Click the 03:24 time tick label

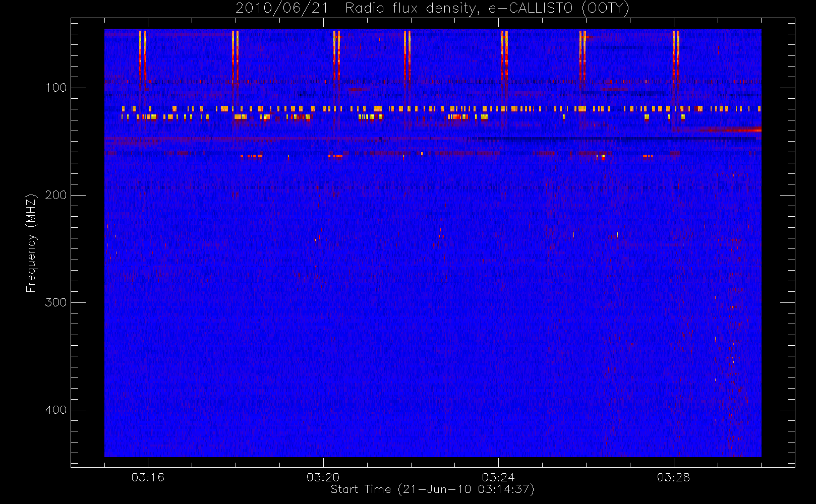(498, 477)
